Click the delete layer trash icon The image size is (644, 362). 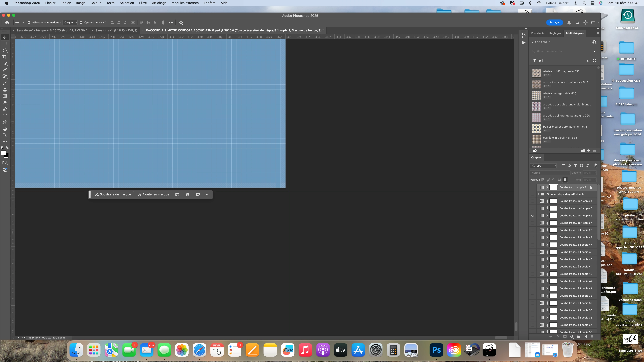pos(592,336)
